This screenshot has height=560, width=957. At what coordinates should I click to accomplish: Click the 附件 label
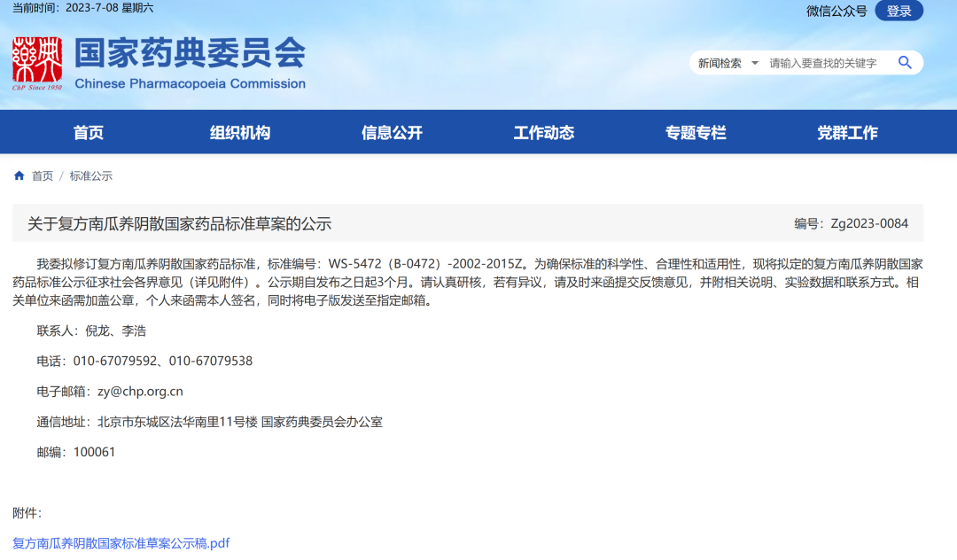coord(27,513)
